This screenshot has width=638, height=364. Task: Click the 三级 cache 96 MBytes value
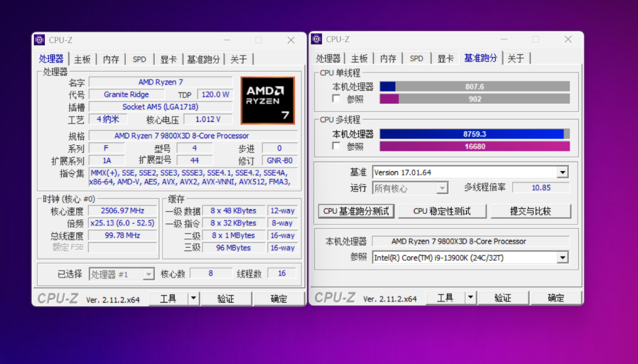(x=234, y=248)
